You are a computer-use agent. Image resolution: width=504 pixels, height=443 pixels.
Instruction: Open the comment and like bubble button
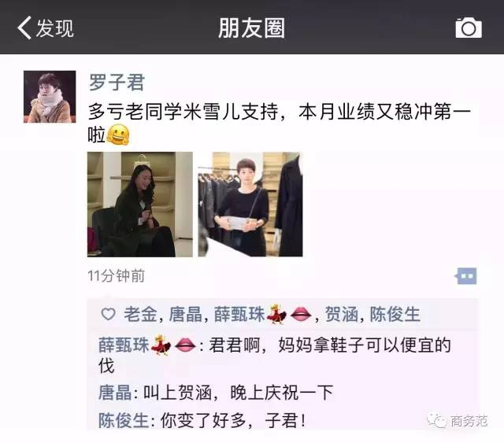(x=465, y=276)
